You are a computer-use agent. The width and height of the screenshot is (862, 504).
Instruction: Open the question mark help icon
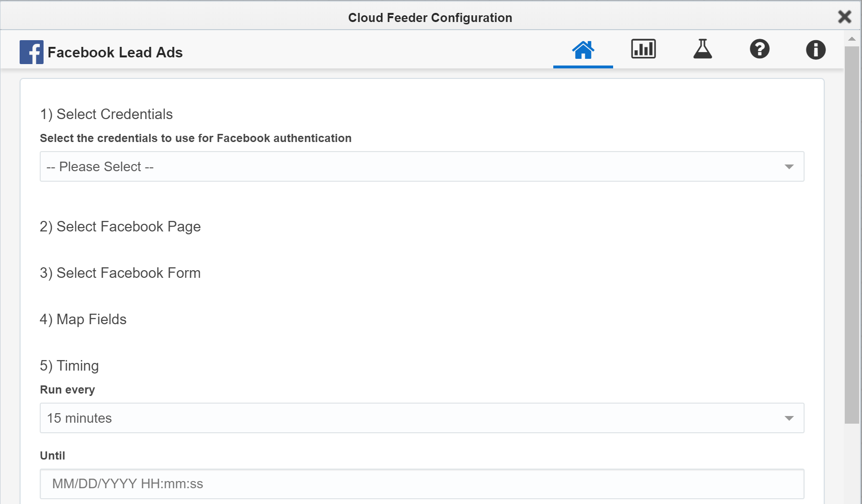760,49
